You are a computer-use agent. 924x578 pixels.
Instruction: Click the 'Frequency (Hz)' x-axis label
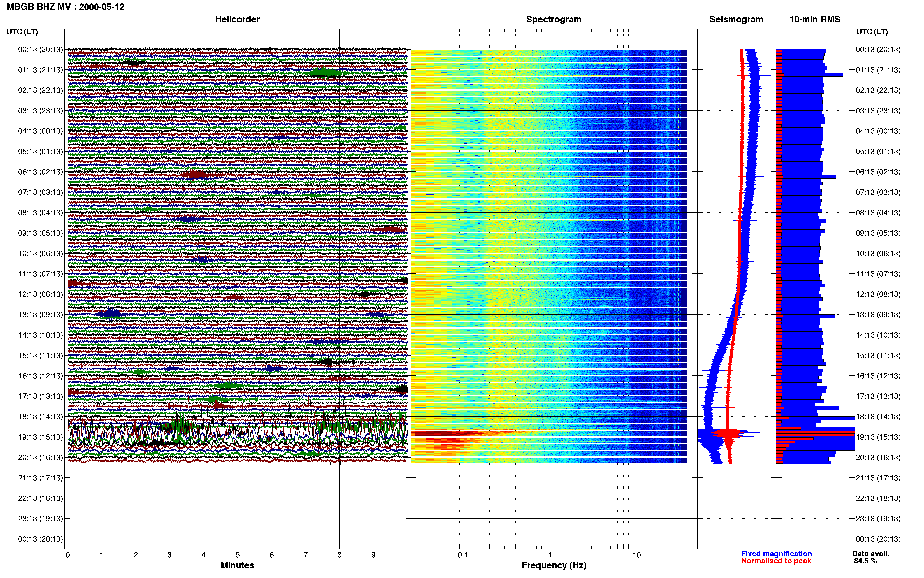[x=554, y=565]
